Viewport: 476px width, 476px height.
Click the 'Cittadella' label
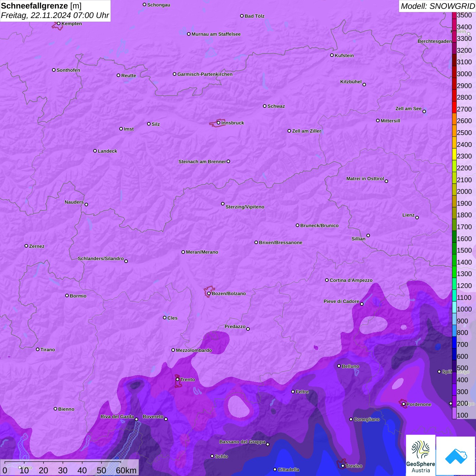[x=288, y=470]
